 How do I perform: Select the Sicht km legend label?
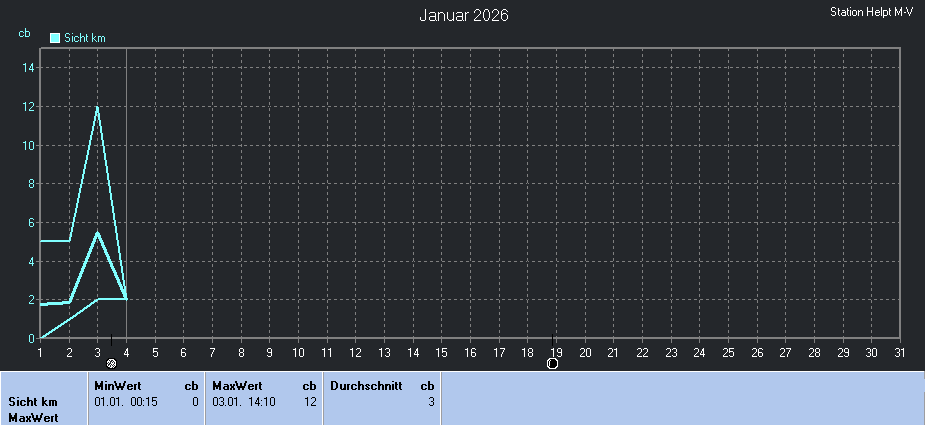(85, 38)
